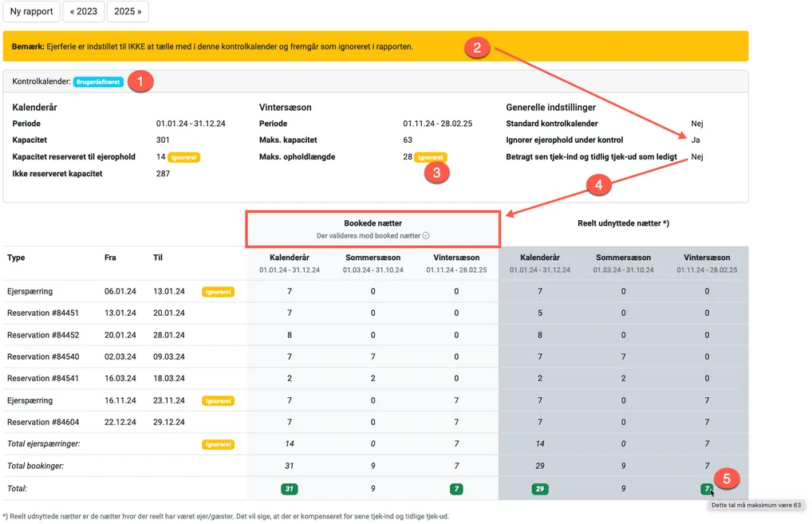The width and height of the screenshot is (812, 524).
Task: Create a new report with "Ny rapport"
Action: coord(32,11)
